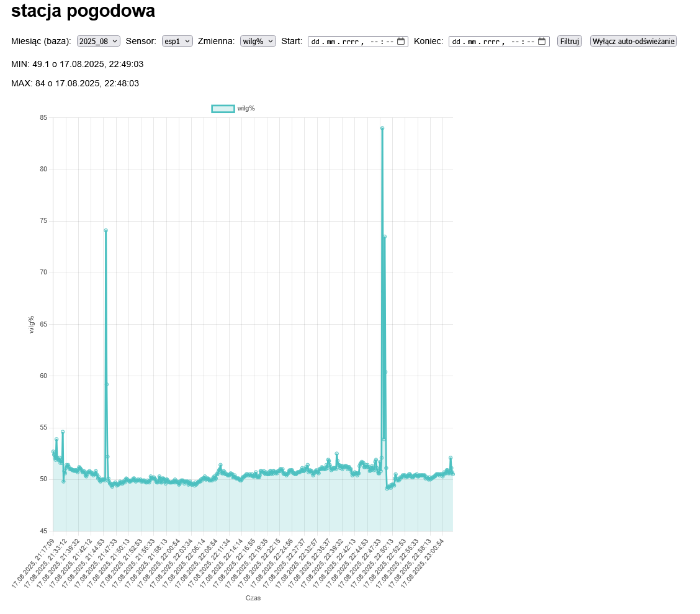Click the teal wilg% legend color box

coord(223,109)
